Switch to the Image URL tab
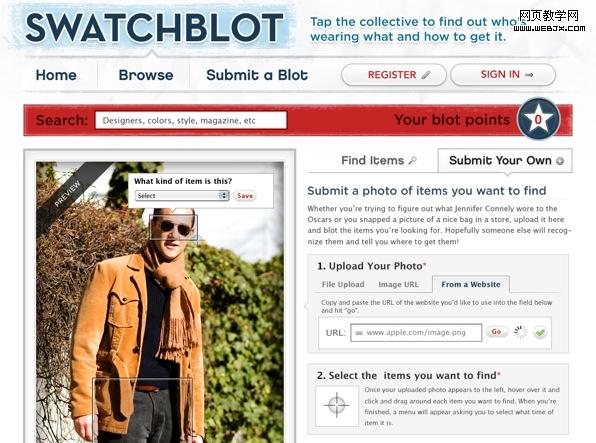The width and height of the screenshot is (596, 443). pyautogui.click(x=398, y=284)
